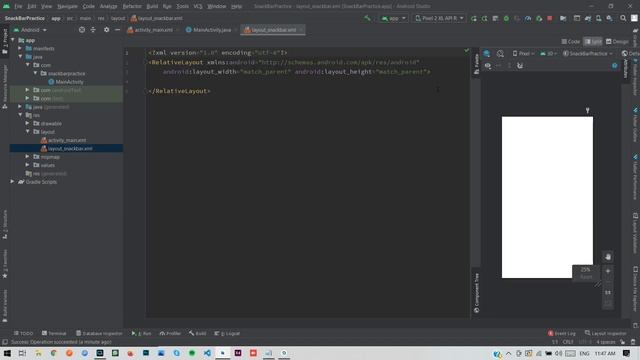Open the Component Tree side tab
640x360 pixels.
click(x=476, y=293)
